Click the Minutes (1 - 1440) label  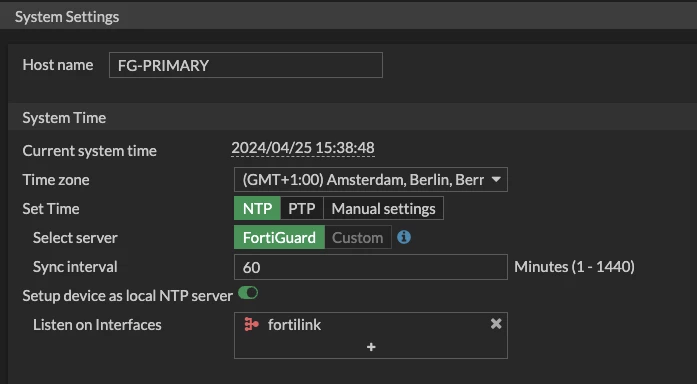[574, 267]
